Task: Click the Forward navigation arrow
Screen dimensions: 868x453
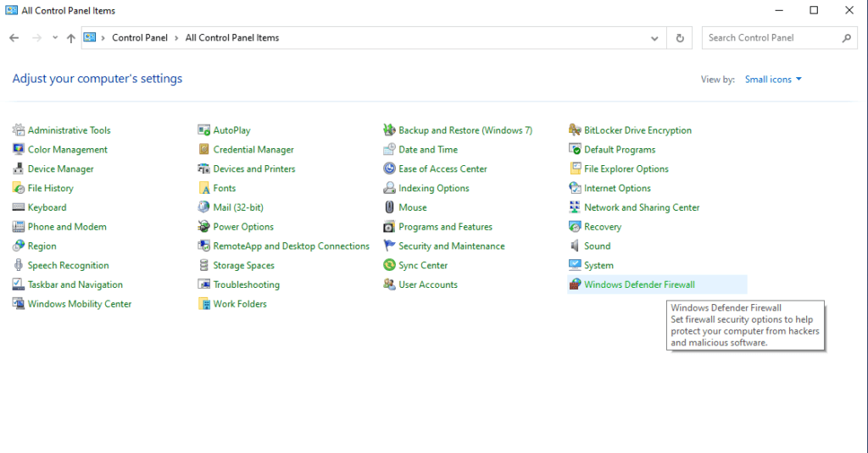Action: 36,37
